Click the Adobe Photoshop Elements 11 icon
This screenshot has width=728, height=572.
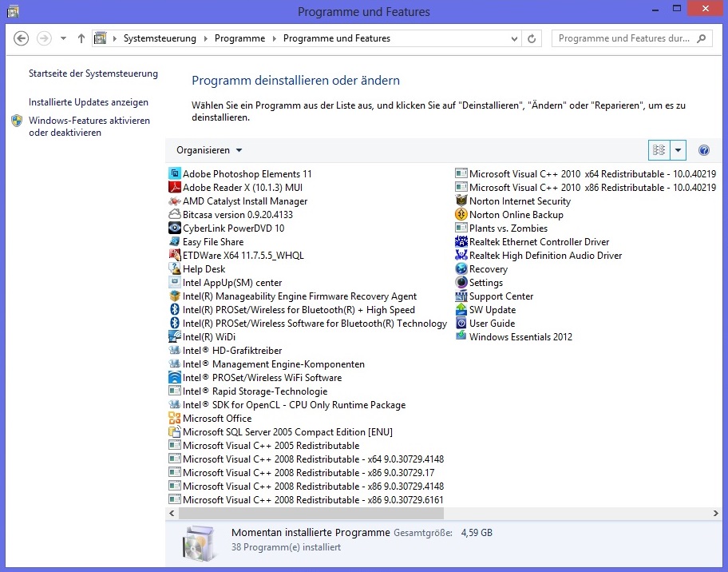tap(175, 174)
